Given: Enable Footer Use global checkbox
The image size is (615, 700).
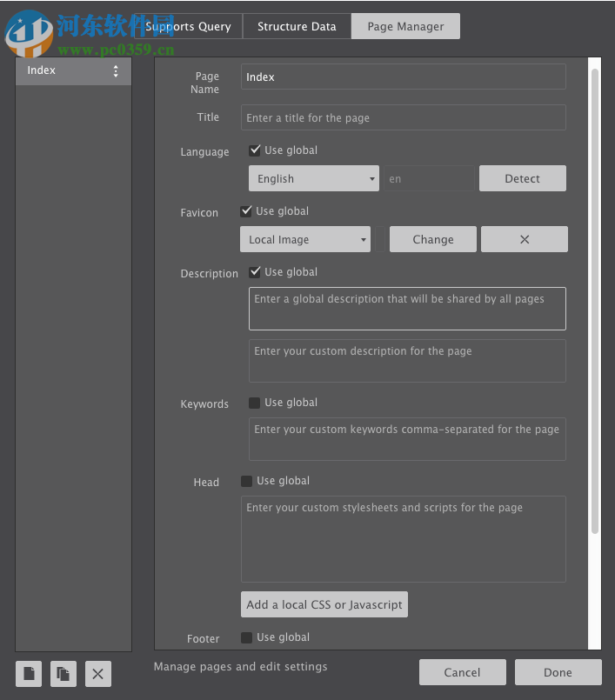Looking at the screenshot, I should (x=246, y=637).
